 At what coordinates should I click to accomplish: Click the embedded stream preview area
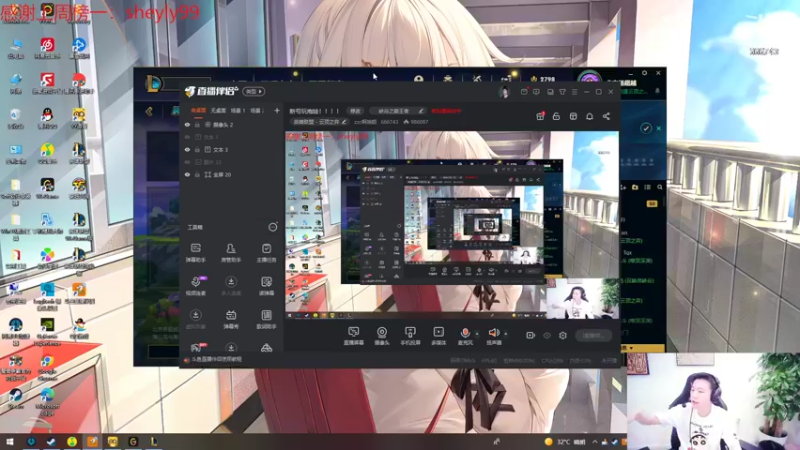pyautogui.click(x=452, y=224)
